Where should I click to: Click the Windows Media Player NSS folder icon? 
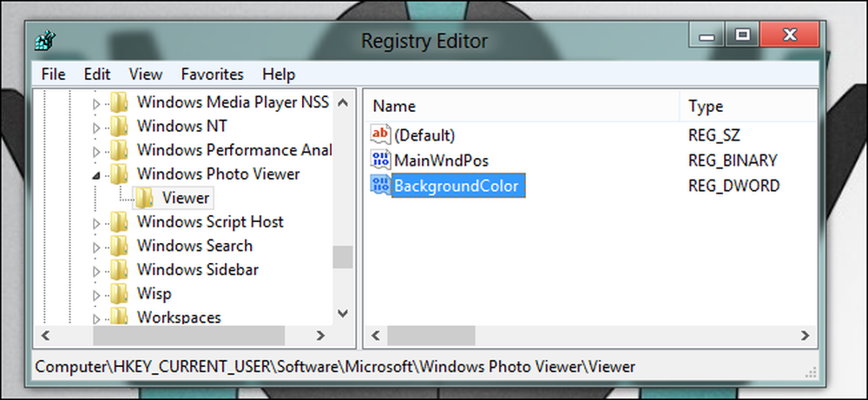point(118,102)
